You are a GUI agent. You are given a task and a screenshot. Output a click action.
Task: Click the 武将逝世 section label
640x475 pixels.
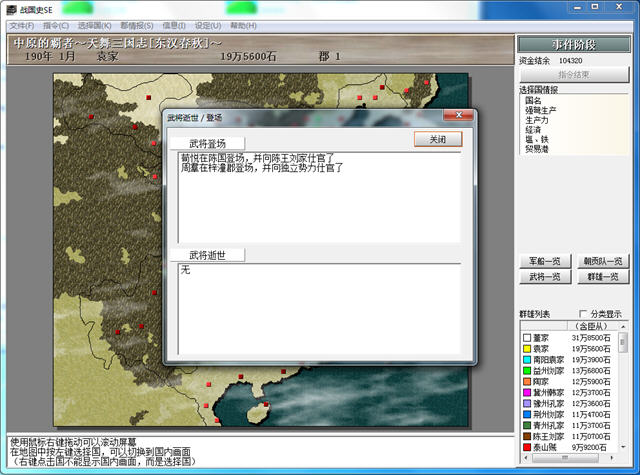click(207, 255)
